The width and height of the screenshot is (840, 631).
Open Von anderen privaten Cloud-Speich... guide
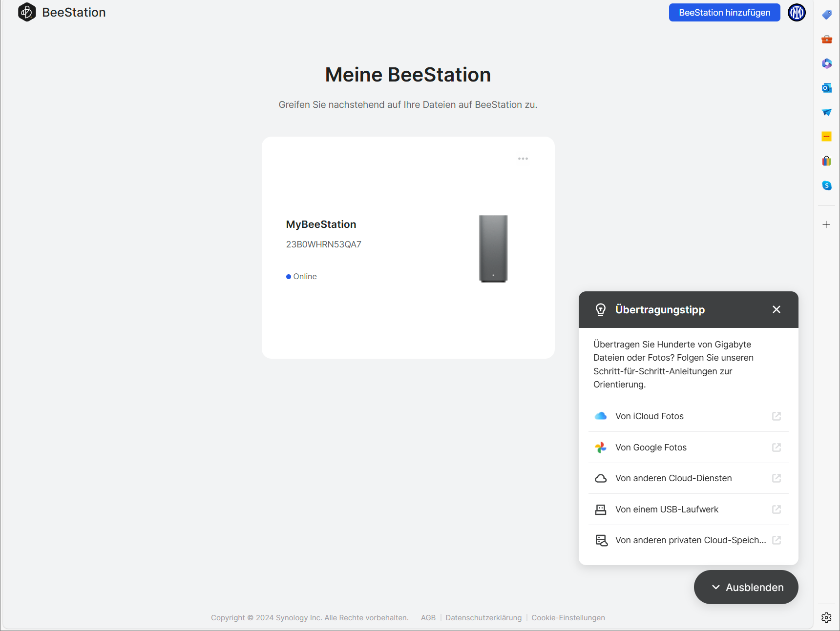[689, 540]
